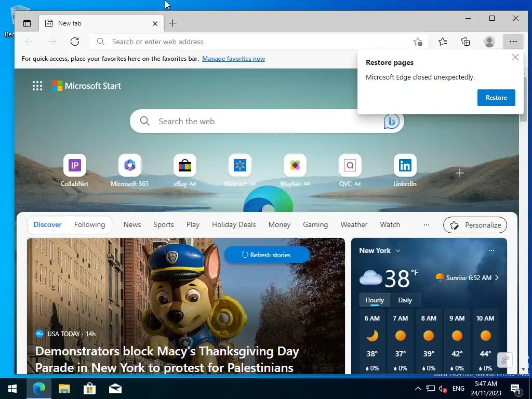Open the tab actions menu icon
Image resolution: width=532 pixels, height=399 pixels.
(x=27, y=23)
